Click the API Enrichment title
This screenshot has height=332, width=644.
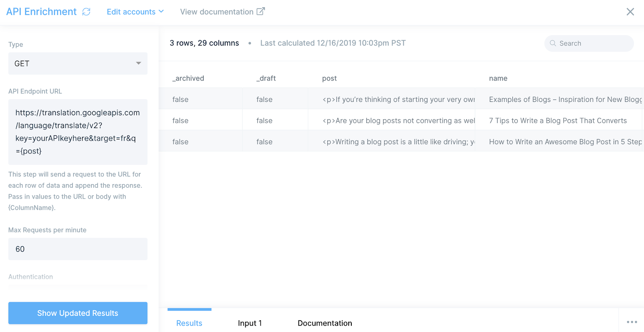coord(41,12)
